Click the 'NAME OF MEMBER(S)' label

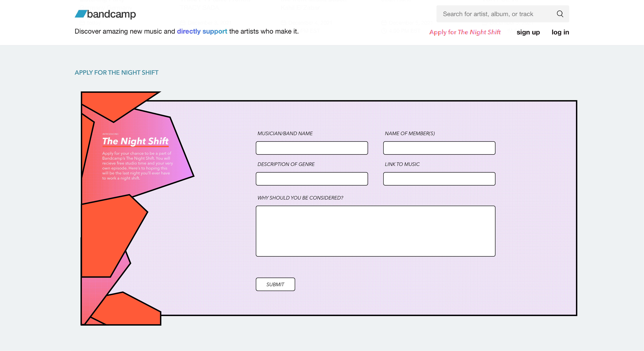(x=410, y=133)
